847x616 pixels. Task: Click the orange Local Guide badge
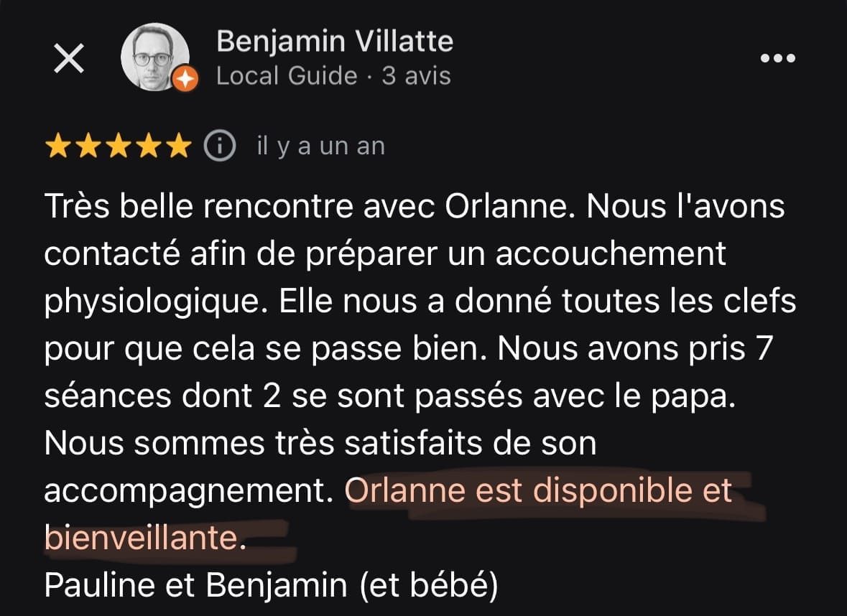pyautogui.click(x=185, y=78)
